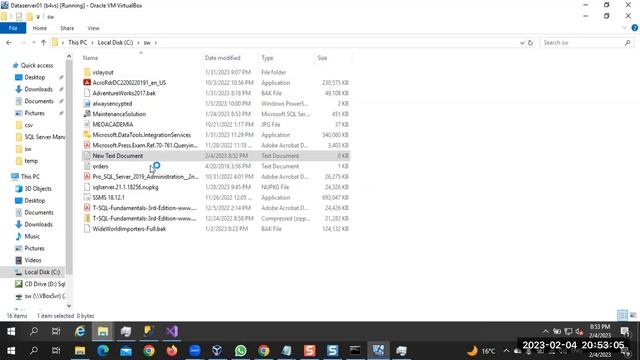Open Visual Studio on the VM taskbar
This screenshot has width=640, height=360.
pyautogui.click(x=171, y=331)
